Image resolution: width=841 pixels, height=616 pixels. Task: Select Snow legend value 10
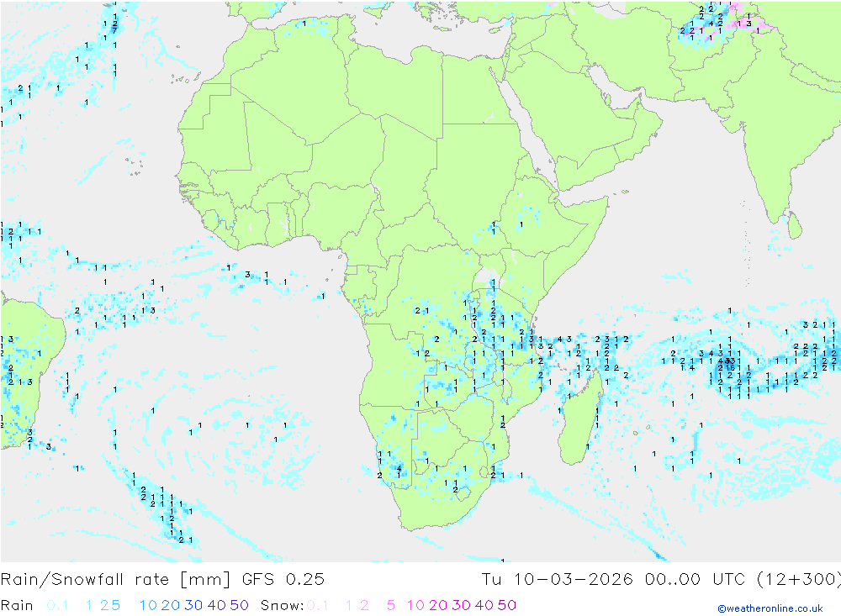[415, 605]
